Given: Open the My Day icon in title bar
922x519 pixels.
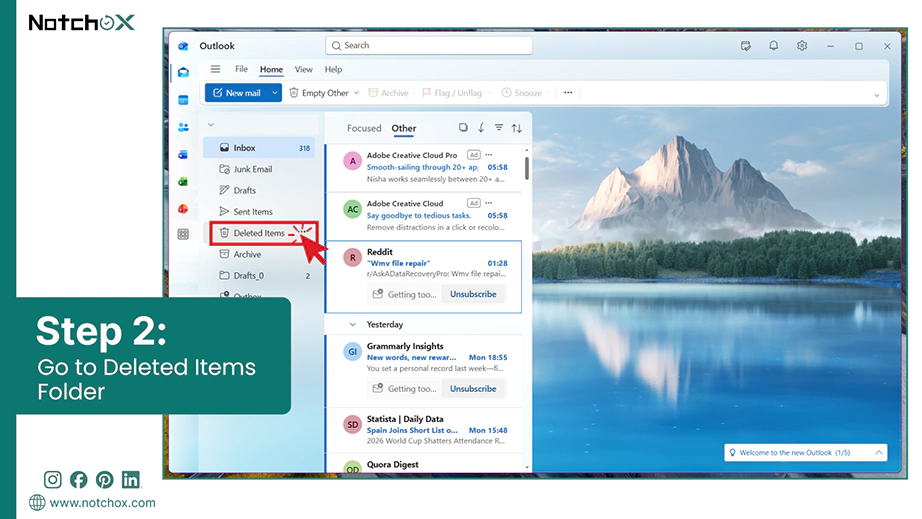Looking at the screenshot, I should pyautogui.click(x=746, y=46).
